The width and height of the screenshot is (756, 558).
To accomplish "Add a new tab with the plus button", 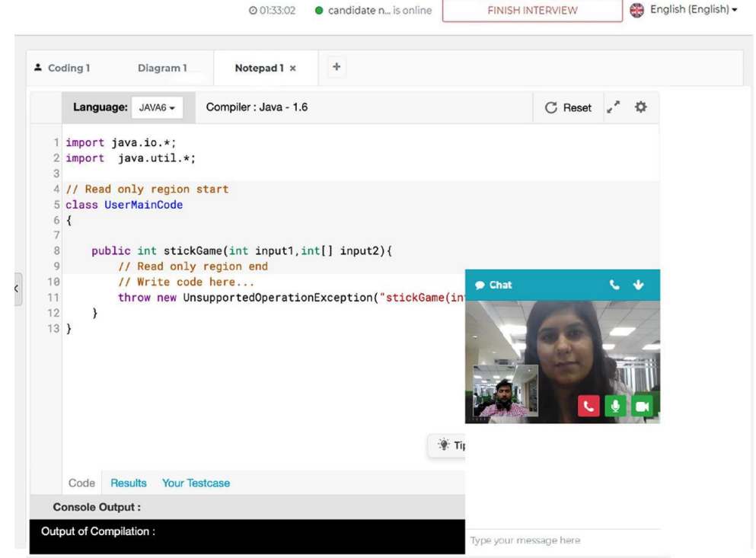I will (336, 66).
